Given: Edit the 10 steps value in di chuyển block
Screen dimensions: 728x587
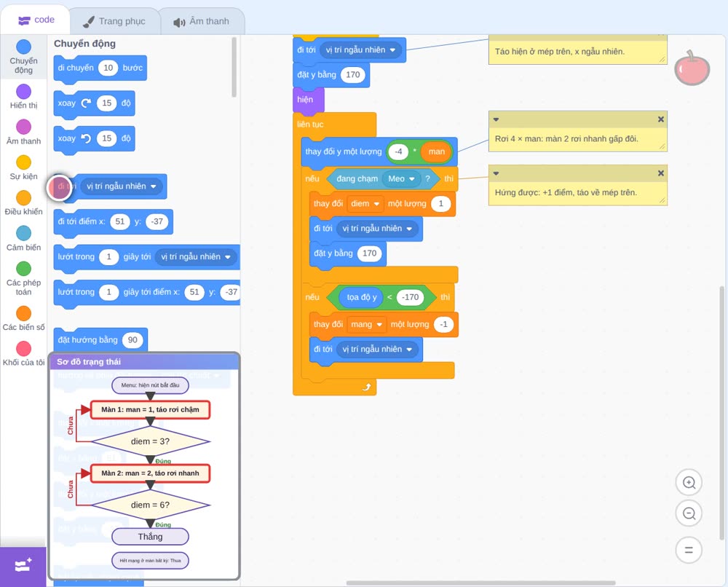Looking at the screenshot, I should point(108,68).
